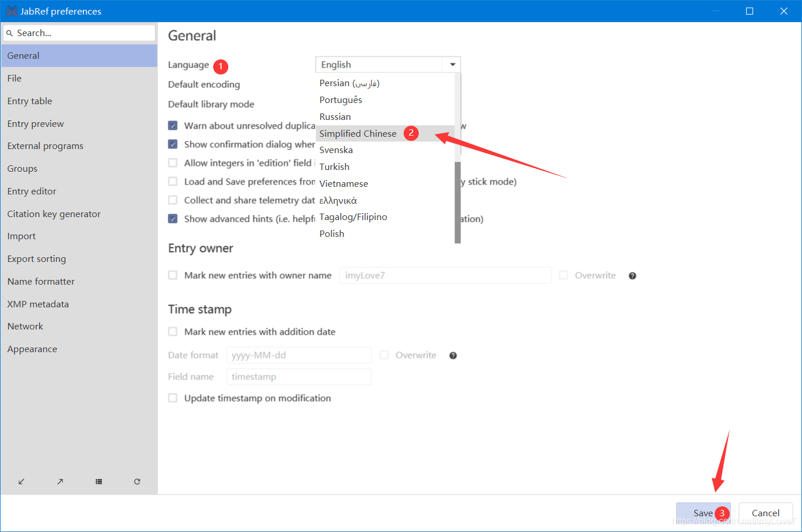Click the language list scrollbar

point(458,203)
